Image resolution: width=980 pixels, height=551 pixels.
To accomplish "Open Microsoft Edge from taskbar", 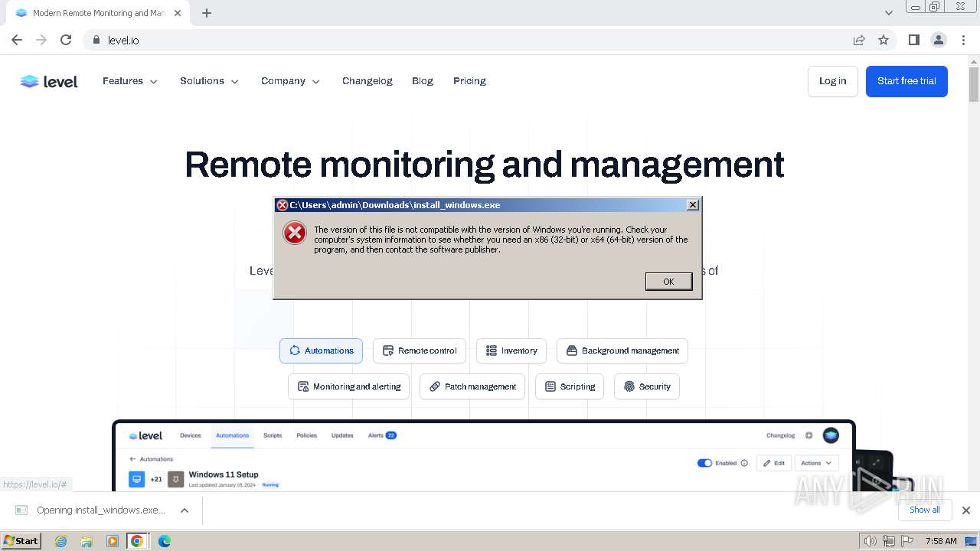I will click(x=165, y=541).
